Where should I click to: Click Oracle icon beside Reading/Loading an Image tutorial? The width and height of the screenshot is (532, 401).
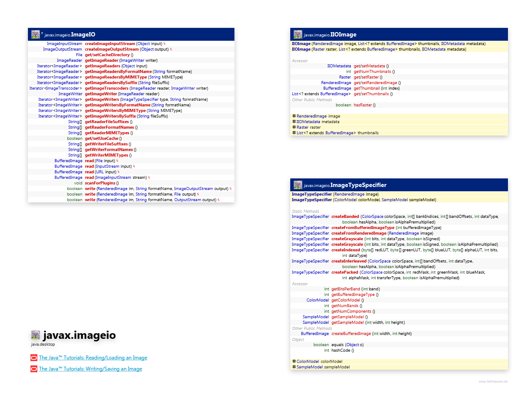tap(34, 358)
